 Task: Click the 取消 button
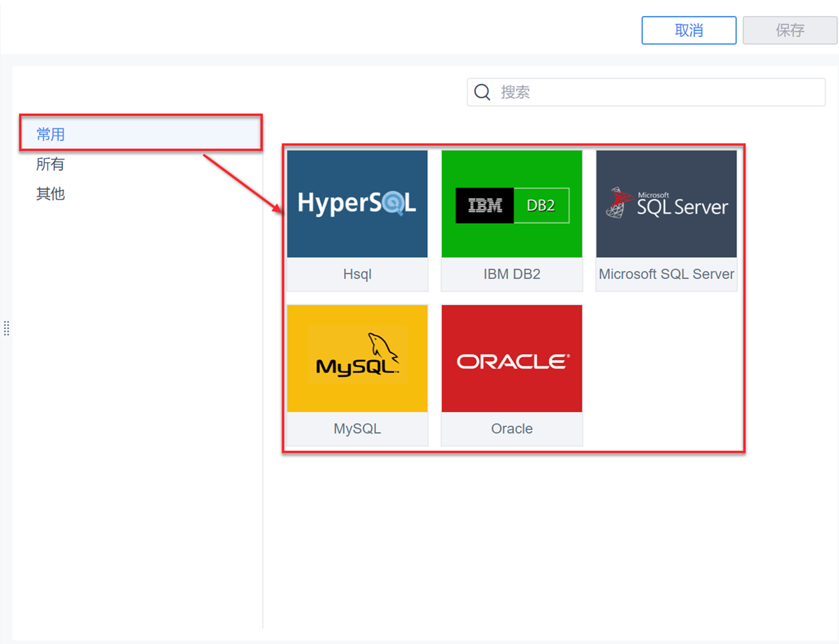(x=689, y=31)
